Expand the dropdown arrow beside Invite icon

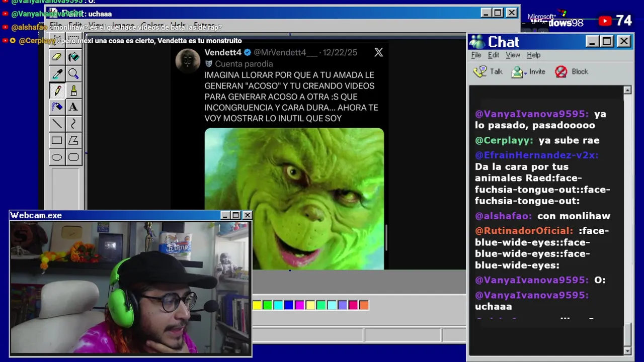coord(525,73)
